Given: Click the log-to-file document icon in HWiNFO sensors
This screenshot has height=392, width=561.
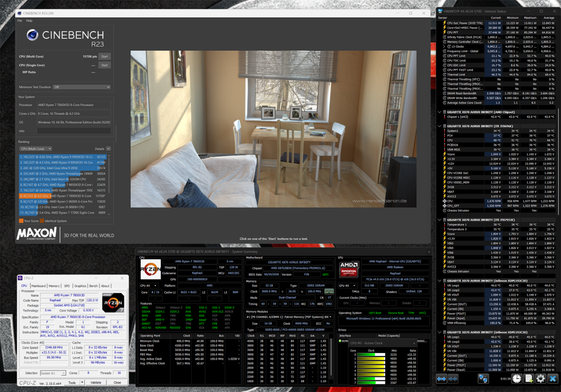Looking at the screenshot, I should coord(529,379).
